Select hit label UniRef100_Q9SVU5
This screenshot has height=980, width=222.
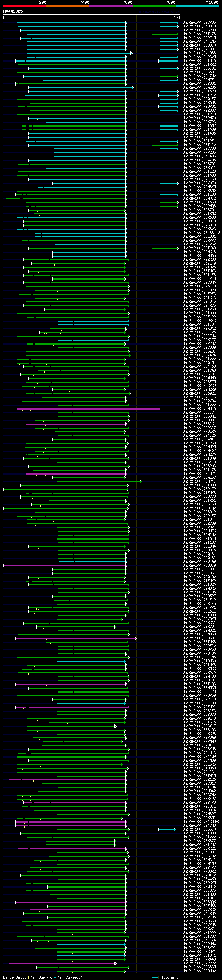point(199,23)
